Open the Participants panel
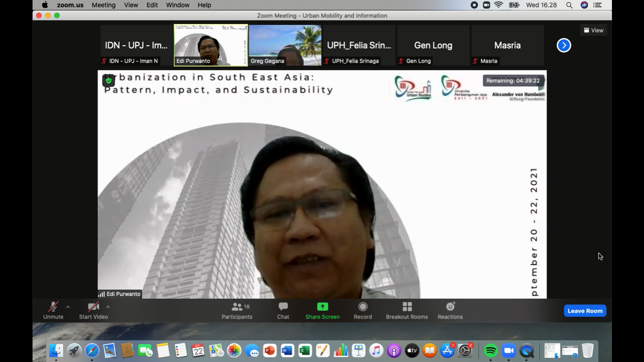Image resolution: width=644 pixels, height=362 pixels. [237, 311]
